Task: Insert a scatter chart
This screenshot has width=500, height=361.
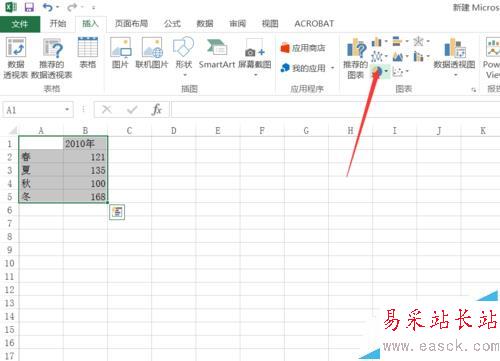Action: coord(398,71)
